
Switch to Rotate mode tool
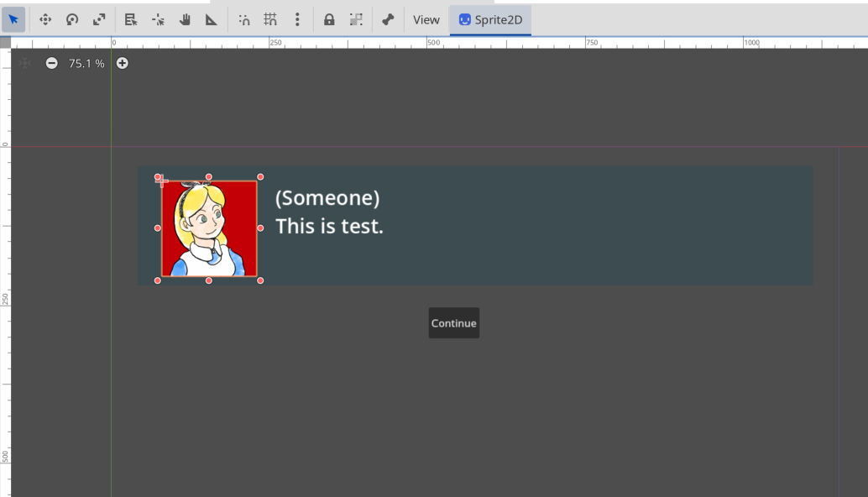(72, 20)
